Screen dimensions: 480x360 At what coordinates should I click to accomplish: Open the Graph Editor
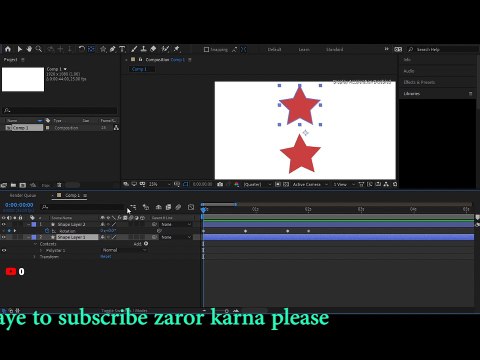[191, 207]
